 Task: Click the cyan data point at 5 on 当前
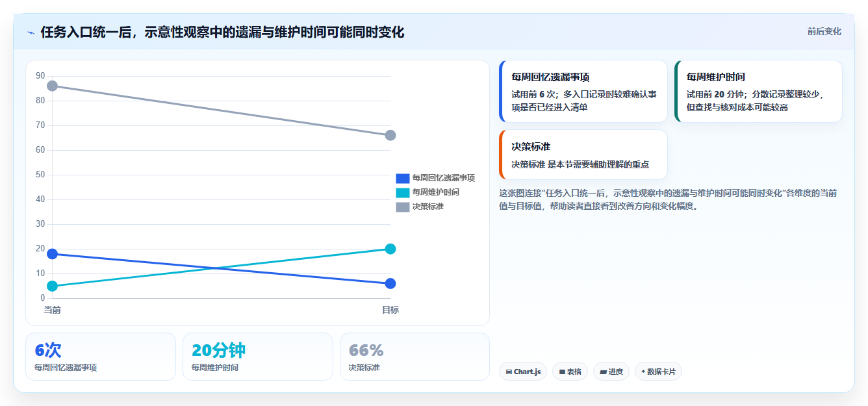click(53, 286)
